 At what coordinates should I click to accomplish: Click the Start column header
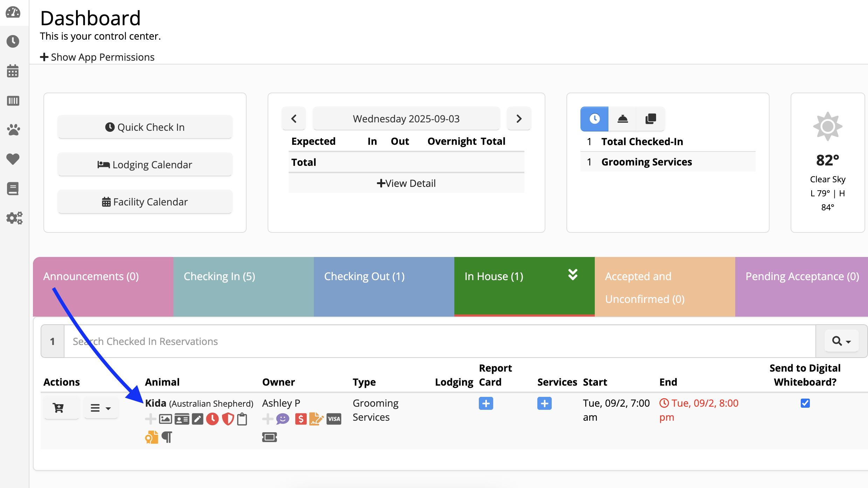coord(595,382)
